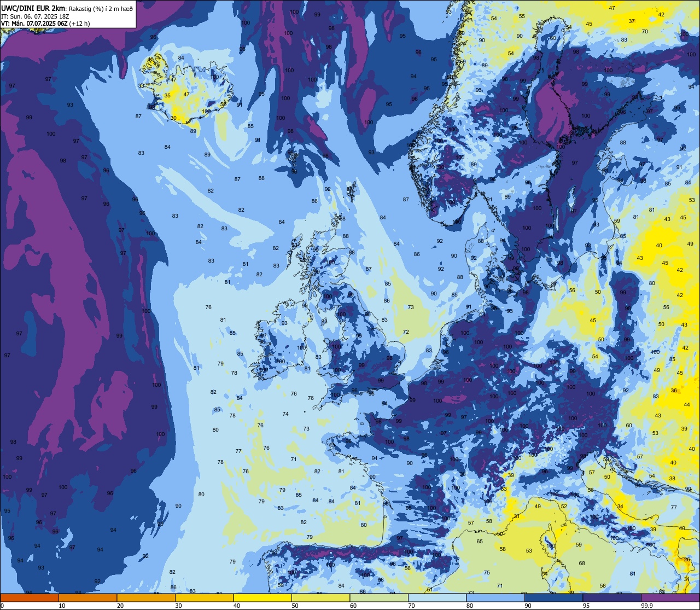Pick the amber 20–30 legend swatch
Image resolution: width=700 pixels, height=610 pixels.
pos(146,597)
